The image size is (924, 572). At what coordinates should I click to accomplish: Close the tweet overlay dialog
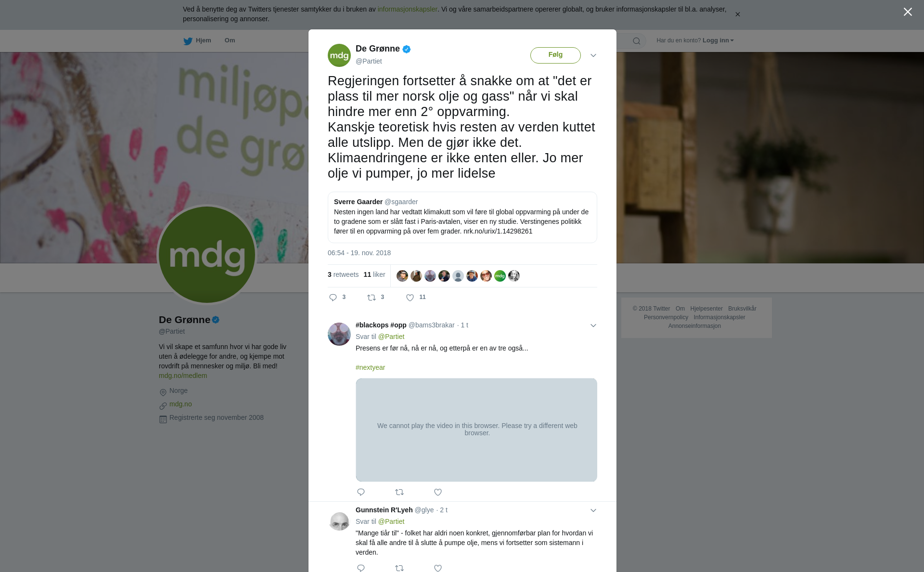coord(908,12)
